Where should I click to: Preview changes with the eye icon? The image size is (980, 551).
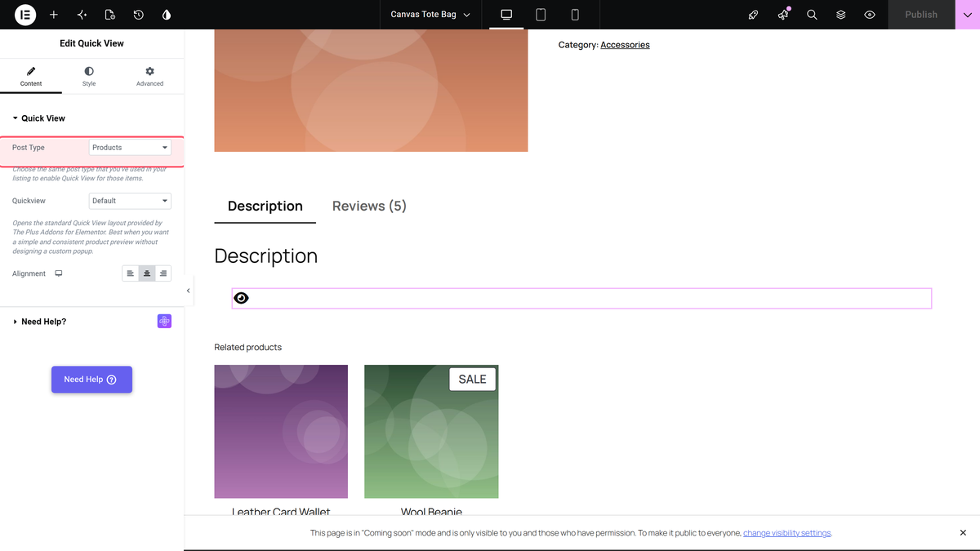click(870, 15)
